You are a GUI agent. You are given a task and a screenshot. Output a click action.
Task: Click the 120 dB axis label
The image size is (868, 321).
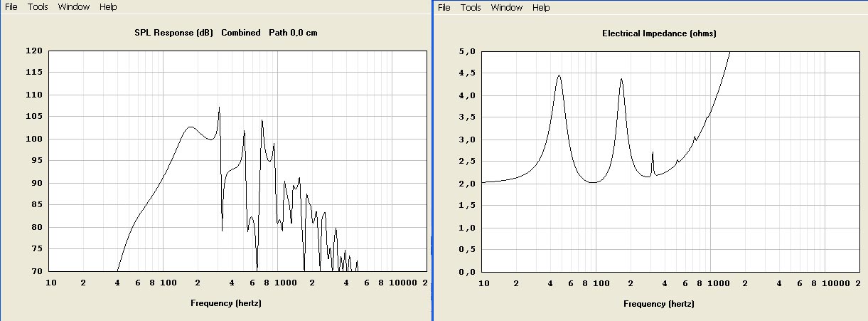pos(35,51)
